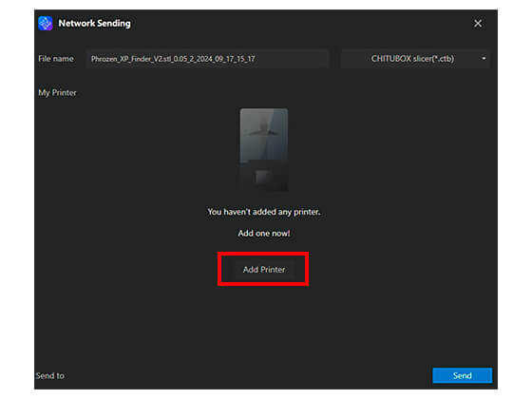Click the File name label
This screenshot has height=399, width=532.
coord(56,59)
